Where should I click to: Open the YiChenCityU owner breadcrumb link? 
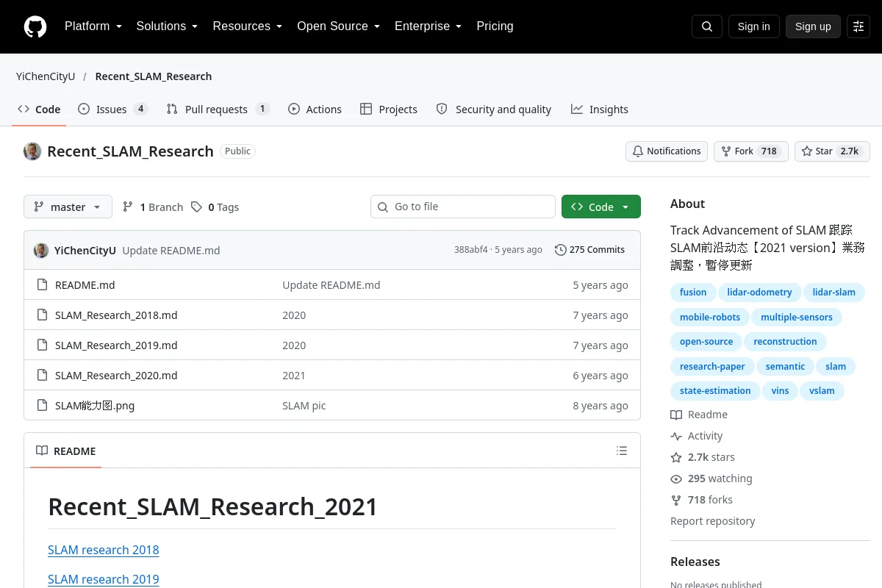click(x=46, y=76)
